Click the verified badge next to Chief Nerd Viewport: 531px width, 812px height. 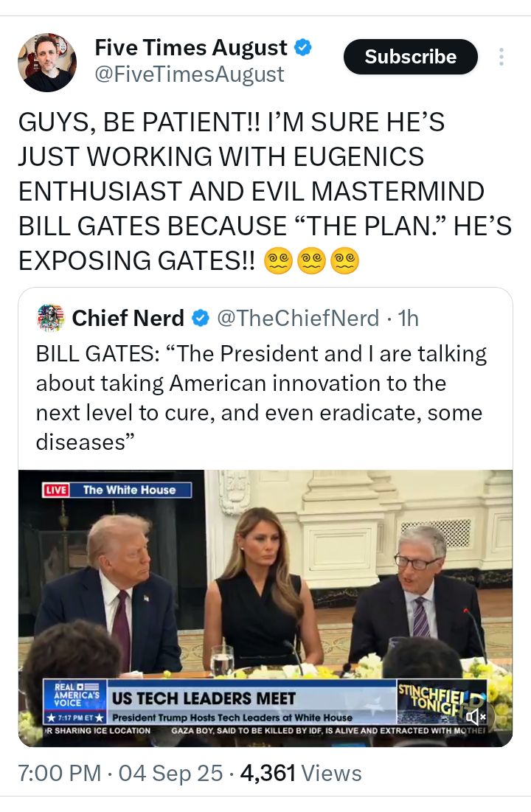click(x=201, y=318)
